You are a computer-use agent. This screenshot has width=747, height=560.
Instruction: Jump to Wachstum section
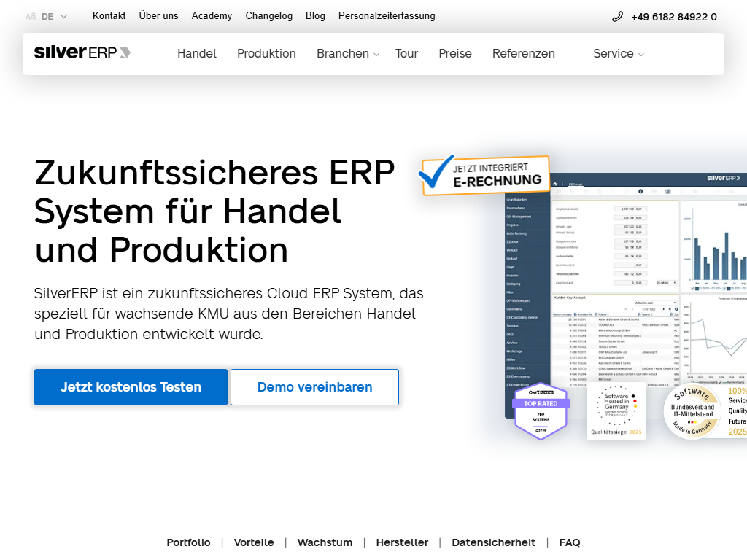click(x=325, y=542)
